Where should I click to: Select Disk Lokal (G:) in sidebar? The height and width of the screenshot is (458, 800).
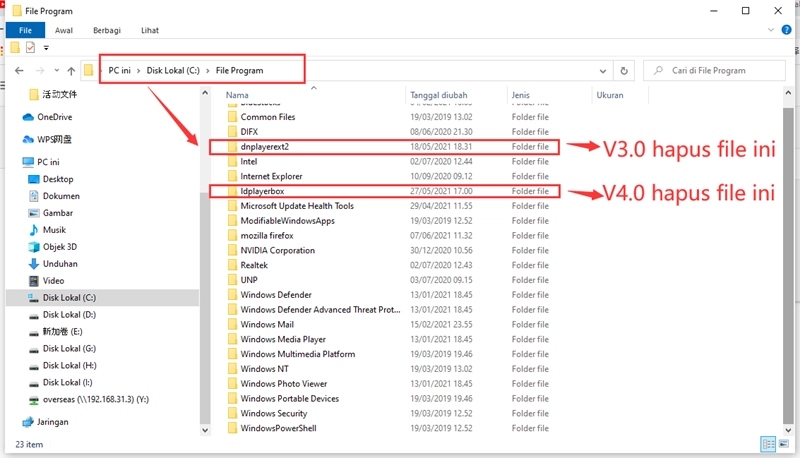(62, 348)
